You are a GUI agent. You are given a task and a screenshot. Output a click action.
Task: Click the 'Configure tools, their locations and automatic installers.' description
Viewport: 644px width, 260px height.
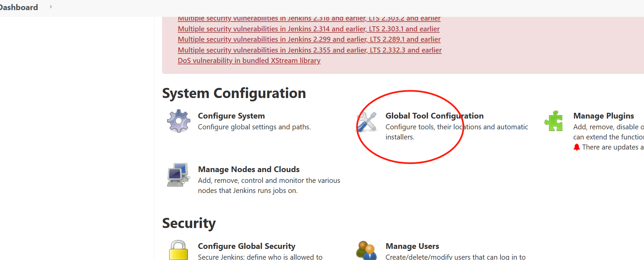pos(457,132)
